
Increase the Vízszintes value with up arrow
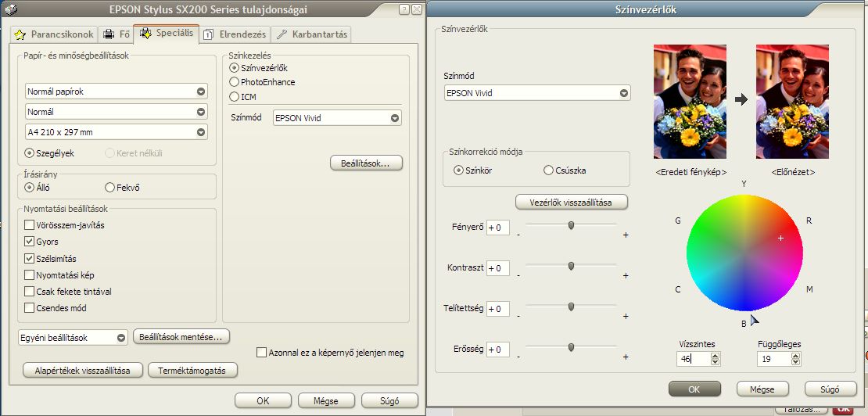tap(716, 356)
